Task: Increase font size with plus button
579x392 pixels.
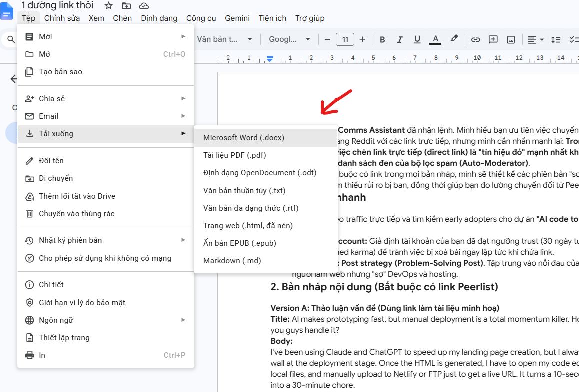Action: [362, 39]
